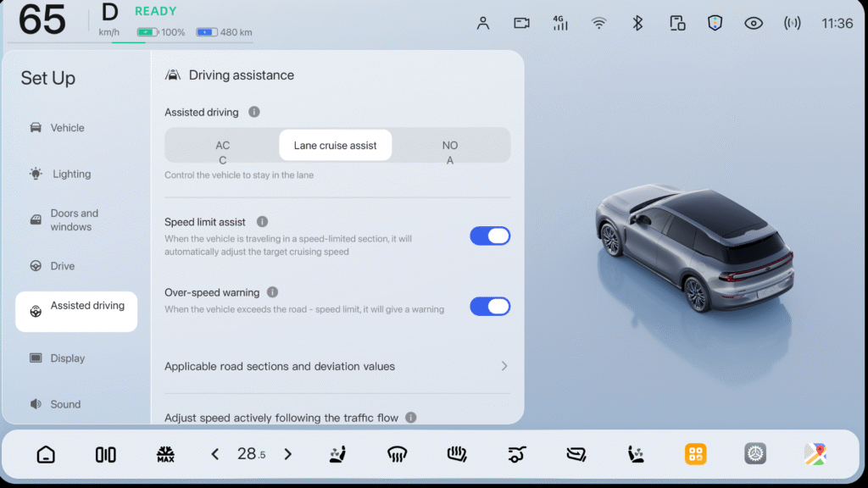Screen dimensions: 868x488
Task: Open split-screen view icon in dock
Action: coord(106,454)
